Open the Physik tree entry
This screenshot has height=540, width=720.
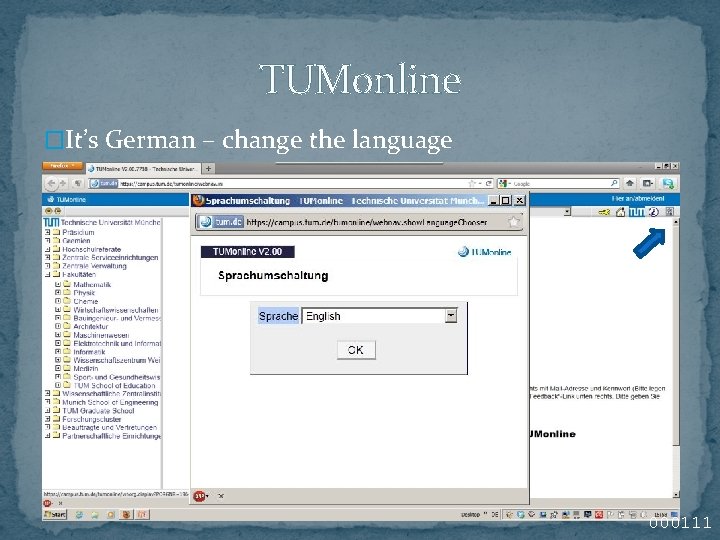84,292
